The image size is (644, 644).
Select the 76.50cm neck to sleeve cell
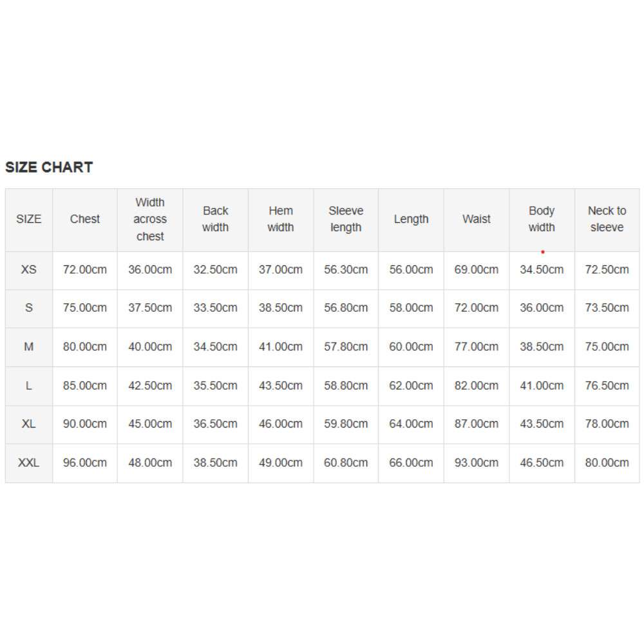(607, 386)
